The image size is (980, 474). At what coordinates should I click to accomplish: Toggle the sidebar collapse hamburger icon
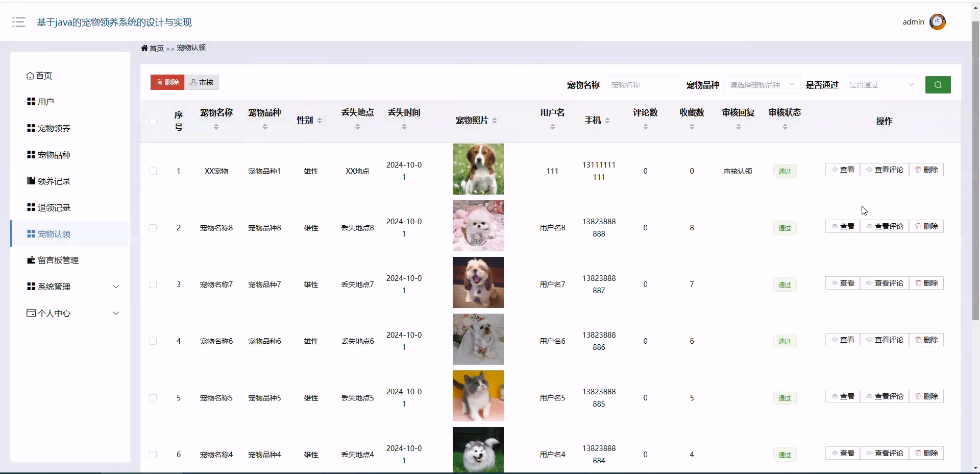(x=19, y=22)
